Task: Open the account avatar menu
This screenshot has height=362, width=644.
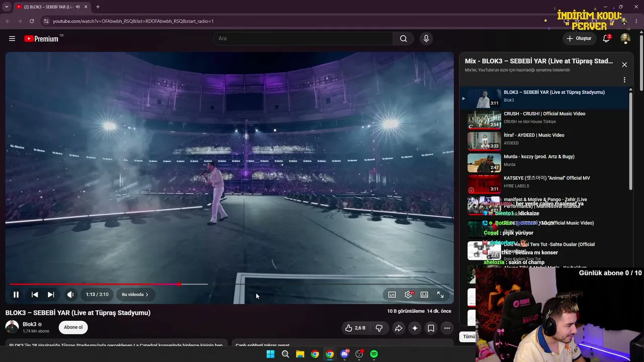Action: [625, 39]
